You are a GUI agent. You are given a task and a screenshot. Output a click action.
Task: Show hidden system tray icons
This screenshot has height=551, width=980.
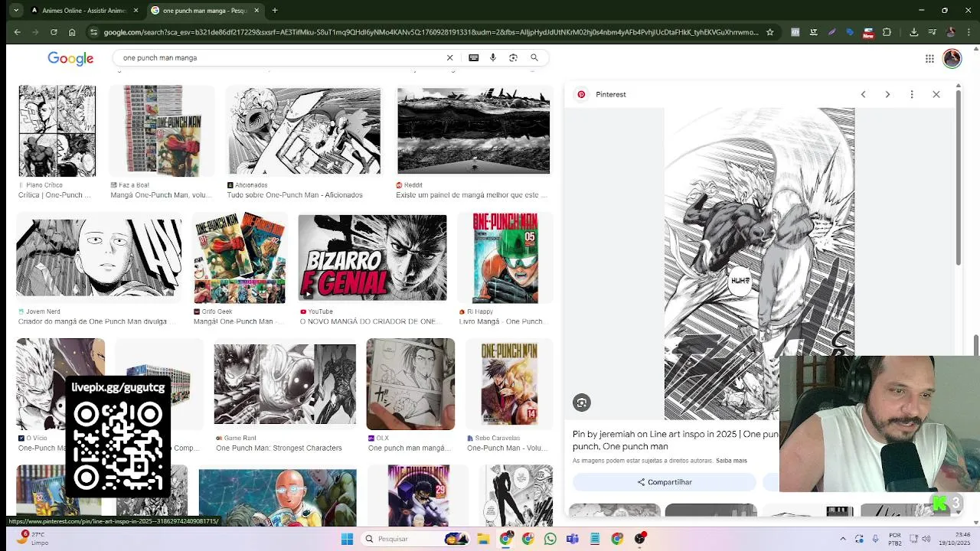[x=843, y=539]
